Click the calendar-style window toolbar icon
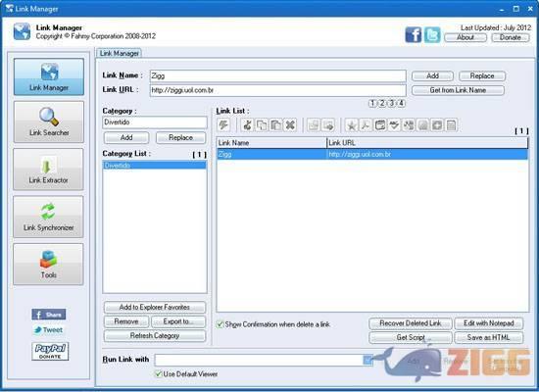This screenshot has height=392, width=539. click(380, 124)
